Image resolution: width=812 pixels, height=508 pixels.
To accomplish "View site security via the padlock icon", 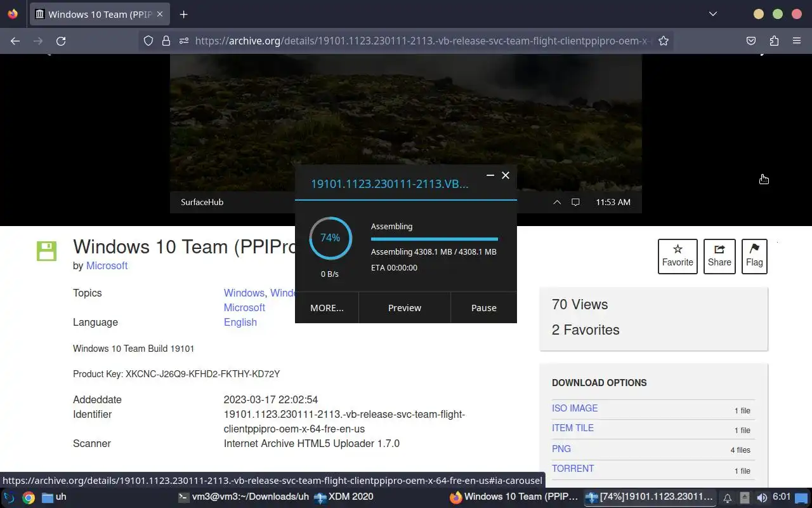I will click(x=166, y=41).
